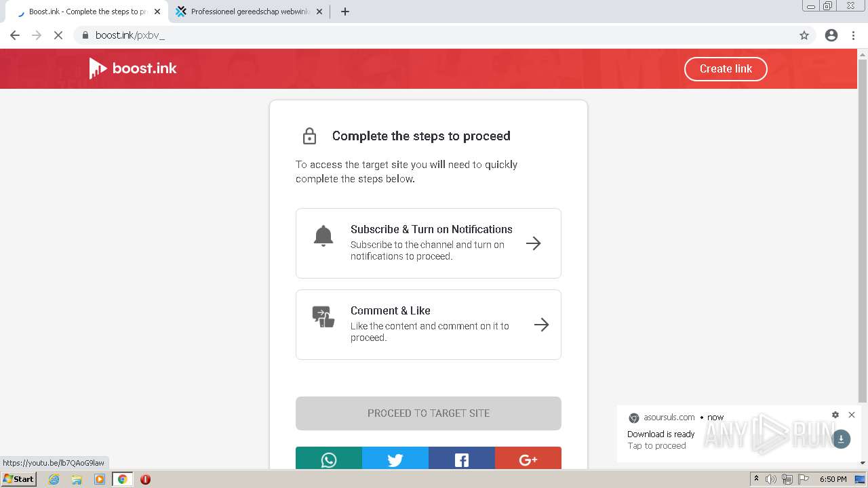Click the boost.ink logo

pyautogui.click(x=133, y=68)
